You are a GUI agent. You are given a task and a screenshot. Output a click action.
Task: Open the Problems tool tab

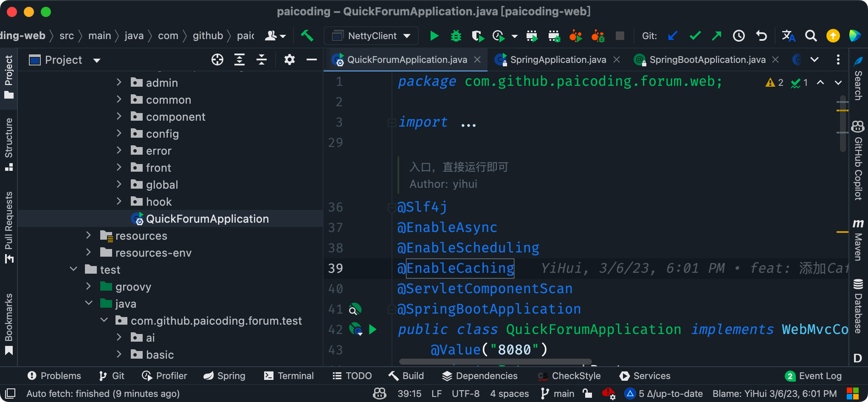(54, 376)
